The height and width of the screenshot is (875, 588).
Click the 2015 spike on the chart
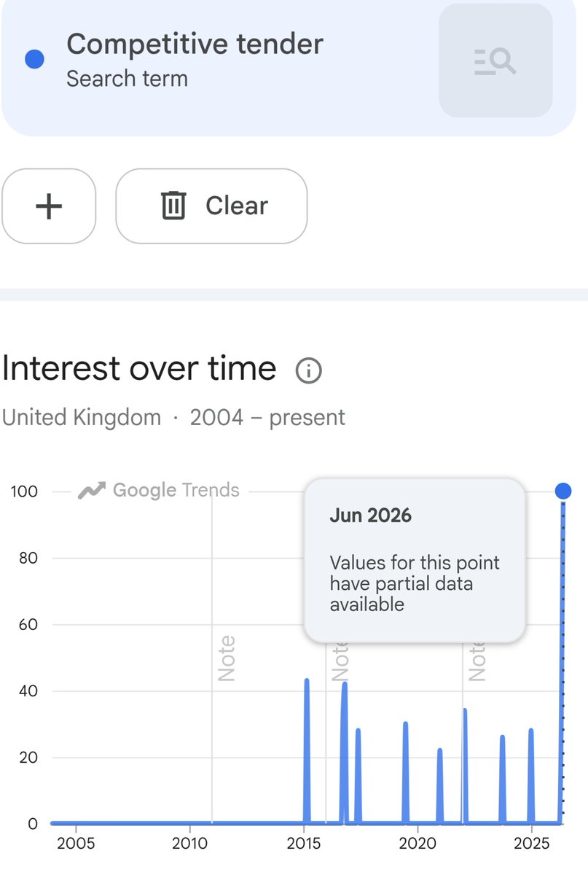(x=307, y=751)
